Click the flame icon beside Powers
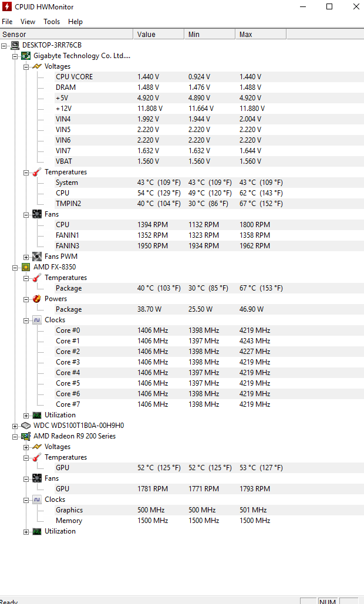This screenshot has height=604, width=364. (x=37, y=299)
